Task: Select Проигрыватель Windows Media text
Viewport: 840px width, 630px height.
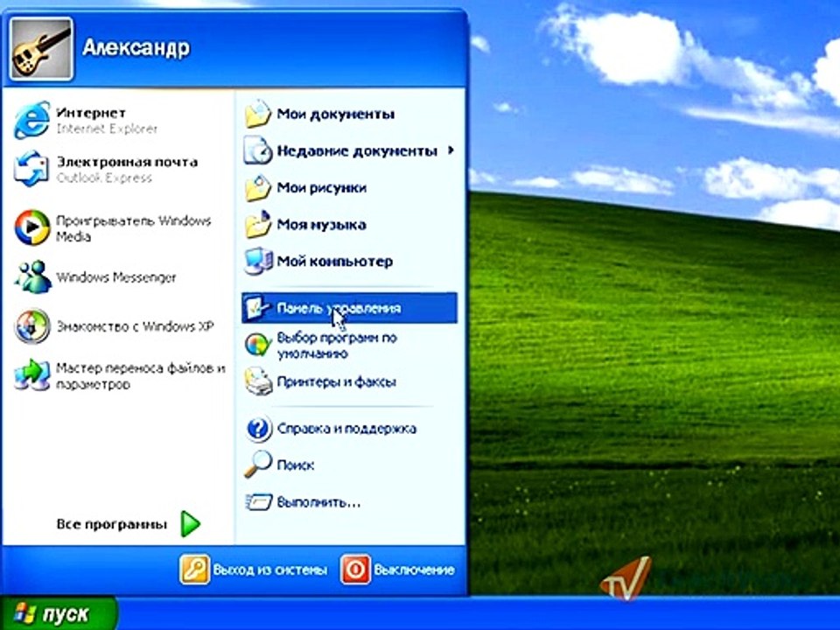Action: tap(133, 228)
